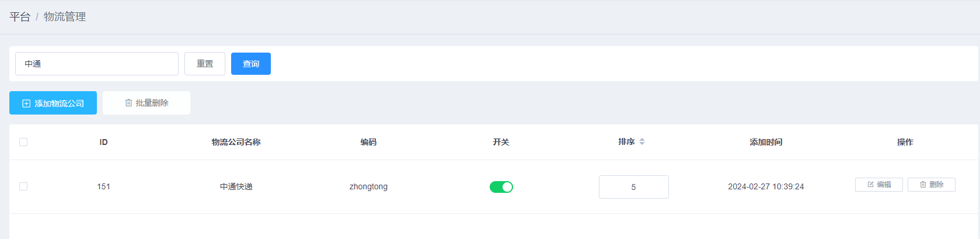Viewport: 980px width, 239px height.
Task: Click the blue 查询 button
Action: click(251, 64)
